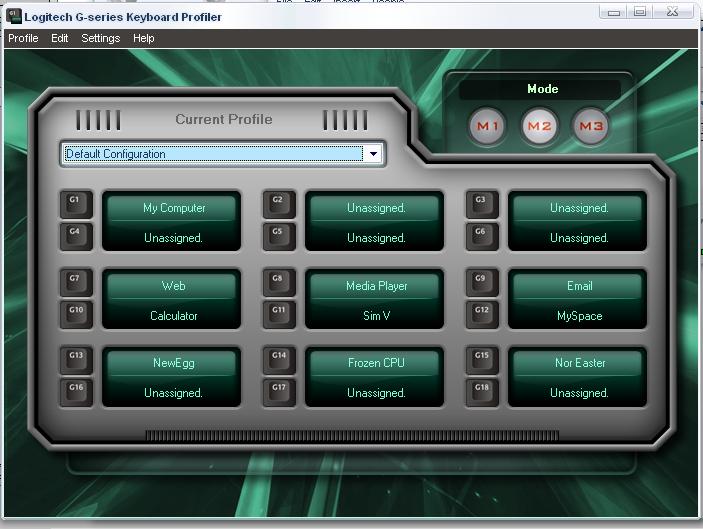Screen dimensions: 703x529
Task: Switch to the M2 mode
Action: point(539,126)
